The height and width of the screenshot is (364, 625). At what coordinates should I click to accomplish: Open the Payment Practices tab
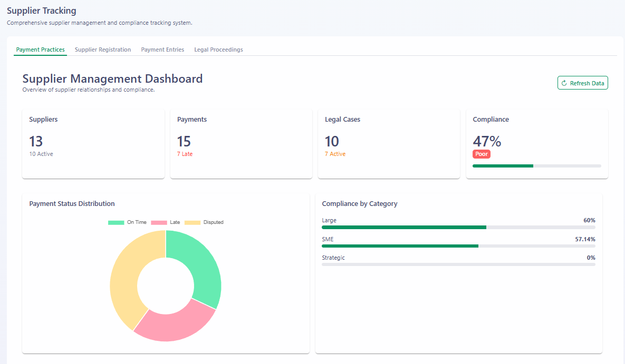point(40,50)
